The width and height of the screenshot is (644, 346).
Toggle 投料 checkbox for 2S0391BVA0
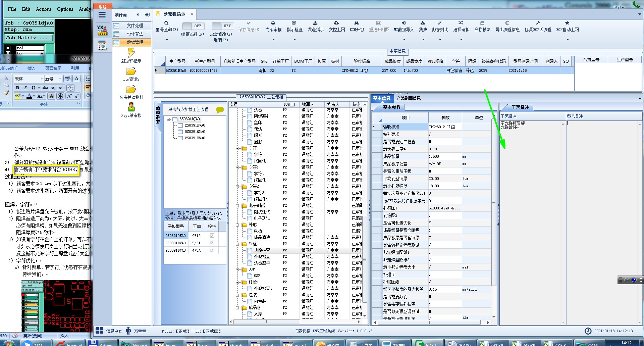(x=212, y=243)
